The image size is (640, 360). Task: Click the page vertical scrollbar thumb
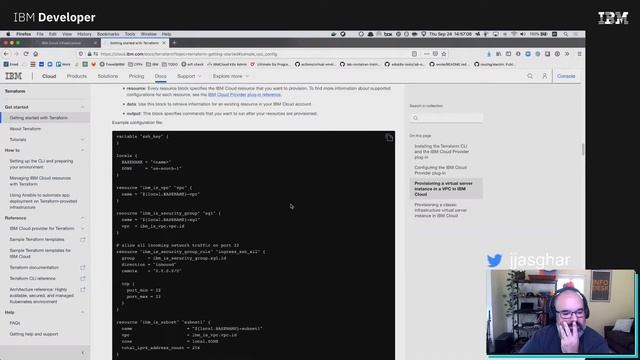(583, 149)
